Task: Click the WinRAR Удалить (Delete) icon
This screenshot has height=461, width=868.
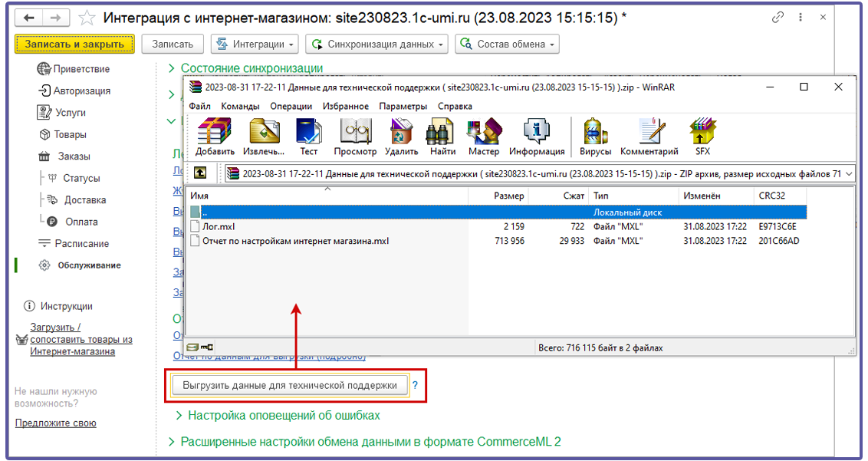Action: coord(401,137)
